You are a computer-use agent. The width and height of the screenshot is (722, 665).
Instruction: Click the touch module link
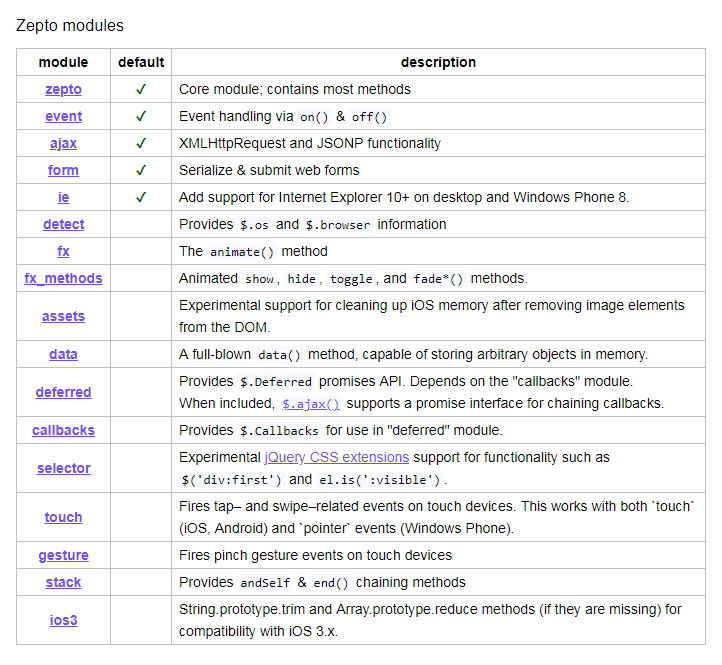(63, 517)
